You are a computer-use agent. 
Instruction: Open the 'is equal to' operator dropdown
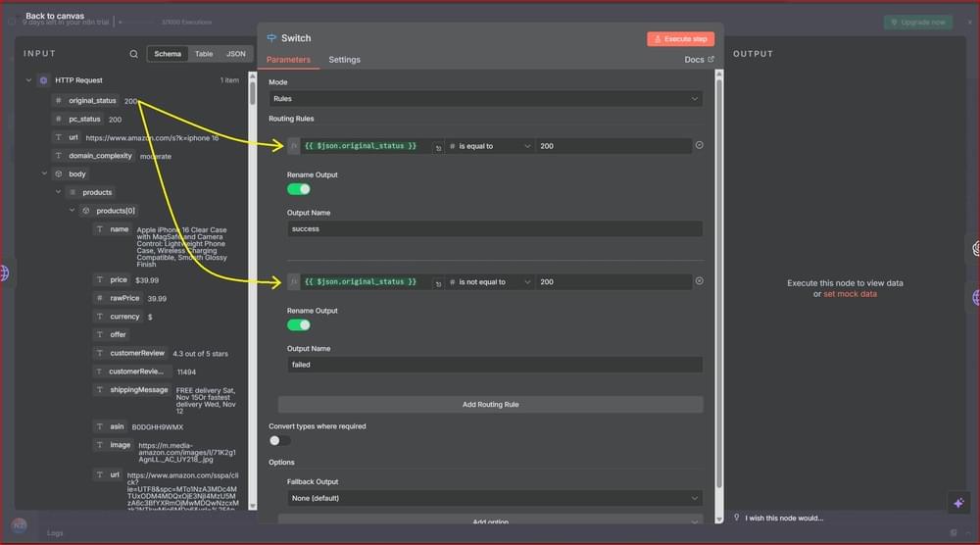(x=489, y=146)
